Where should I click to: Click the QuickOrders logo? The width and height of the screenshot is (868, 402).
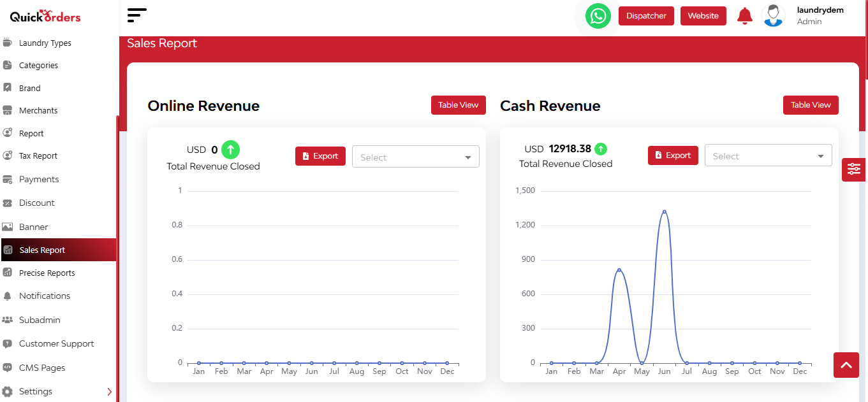45,16
